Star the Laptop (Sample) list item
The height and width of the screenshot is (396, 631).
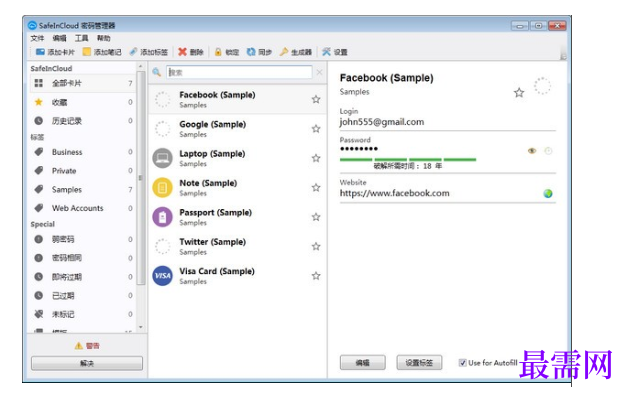tap(316, 158)
